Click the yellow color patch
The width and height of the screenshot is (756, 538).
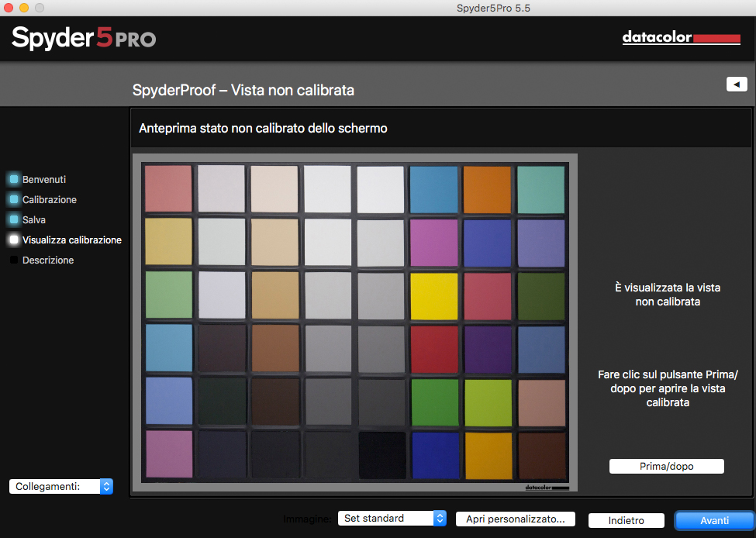[434, 295]
